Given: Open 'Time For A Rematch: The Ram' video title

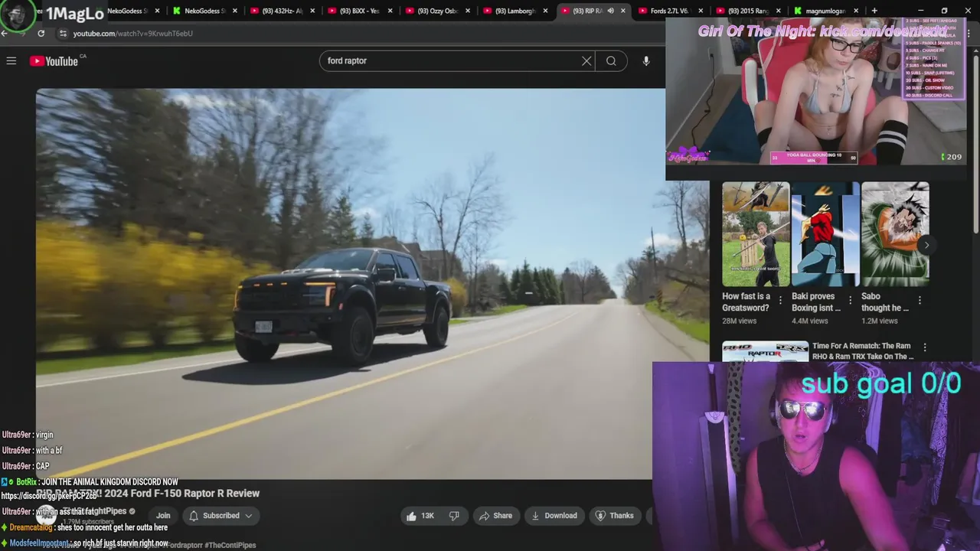Looking at the screenshot, I should tap(862, 351).
